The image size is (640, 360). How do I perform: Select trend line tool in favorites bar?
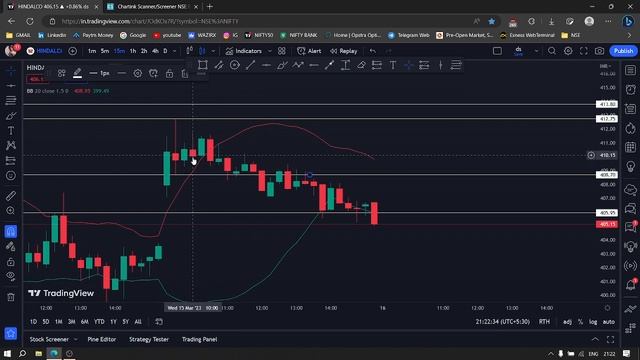pyautogui.click(x=250, y=65)
